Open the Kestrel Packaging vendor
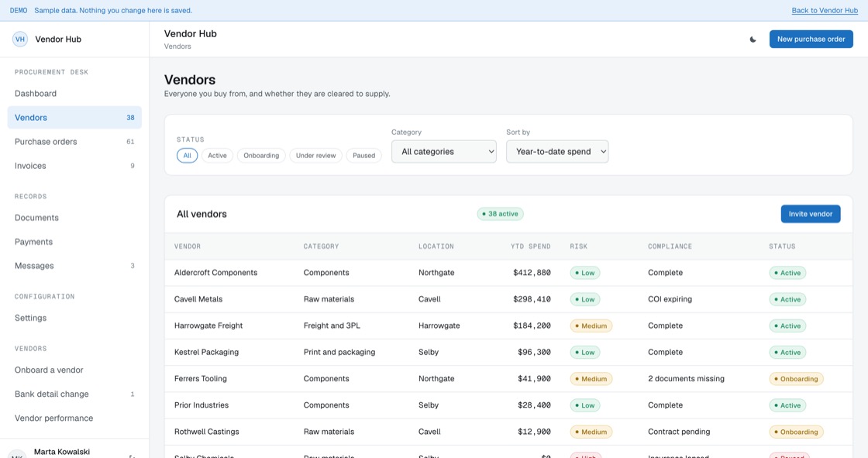 point(508,353)
